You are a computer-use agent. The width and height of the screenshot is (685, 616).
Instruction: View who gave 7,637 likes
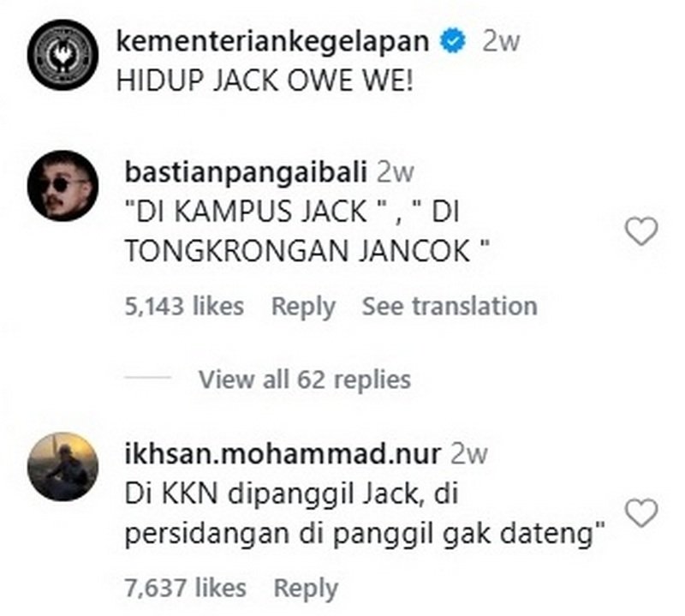185,587
